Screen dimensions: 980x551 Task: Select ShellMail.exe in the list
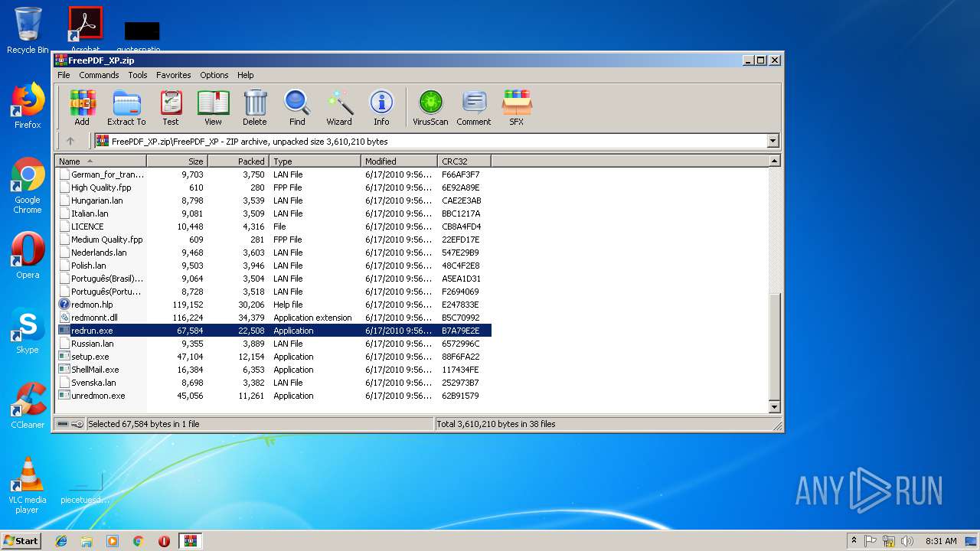(273, 370)
